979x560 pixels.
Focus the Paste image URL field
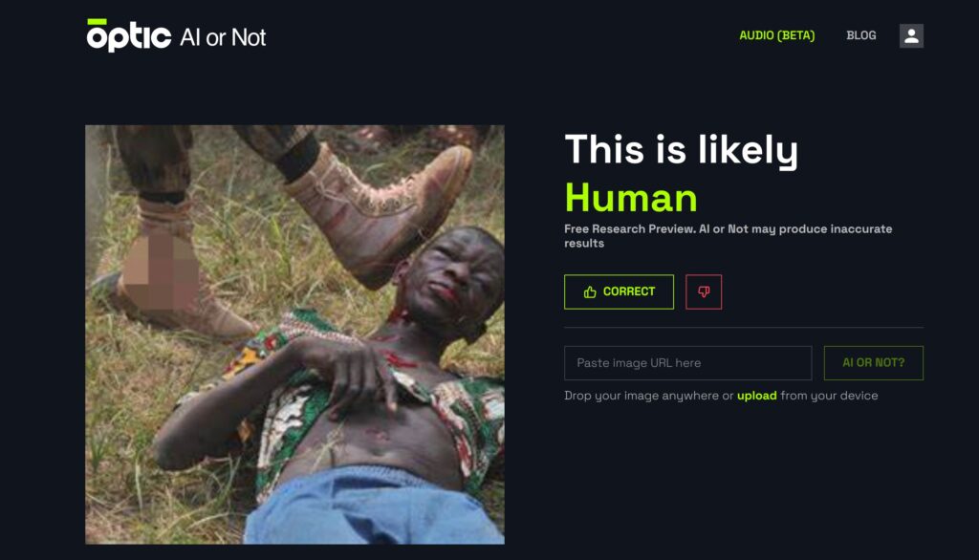688,363
